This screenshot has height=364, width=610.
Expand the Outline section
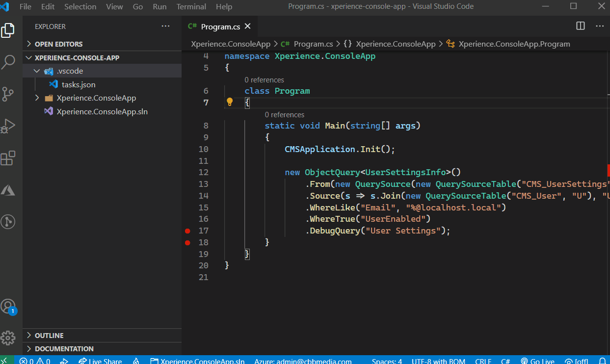(102, 336)
